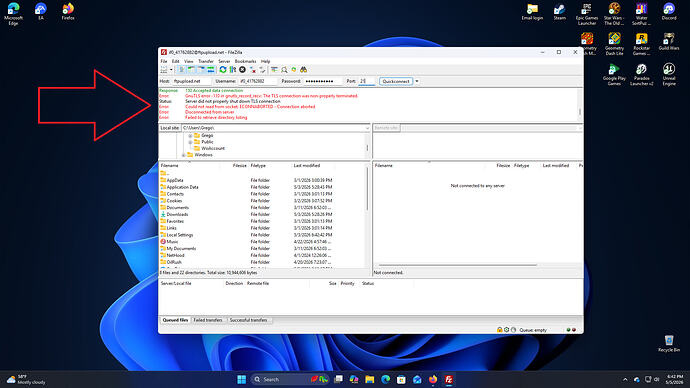Open the Transfer menu
This screenshot has width=690, height=388.
pyautogui.click(x=206, y=61)
